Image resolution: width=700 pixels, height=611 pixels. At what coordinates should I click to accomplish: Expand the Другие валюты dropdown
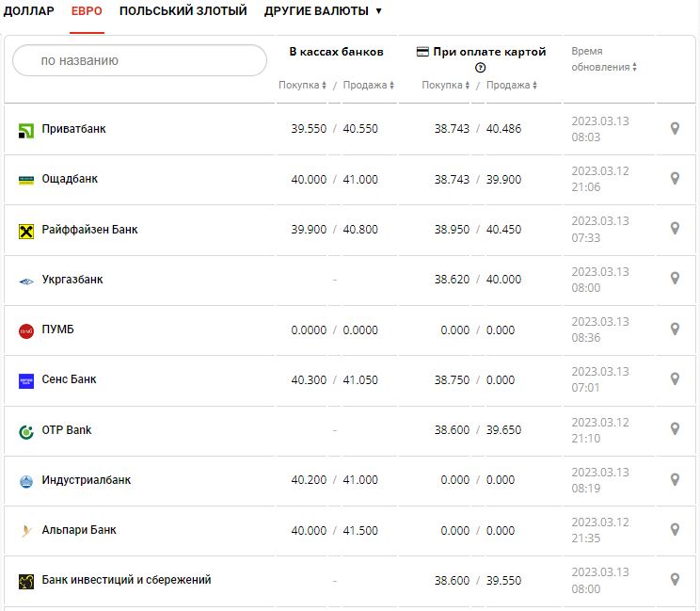click(x=323, y=11)
